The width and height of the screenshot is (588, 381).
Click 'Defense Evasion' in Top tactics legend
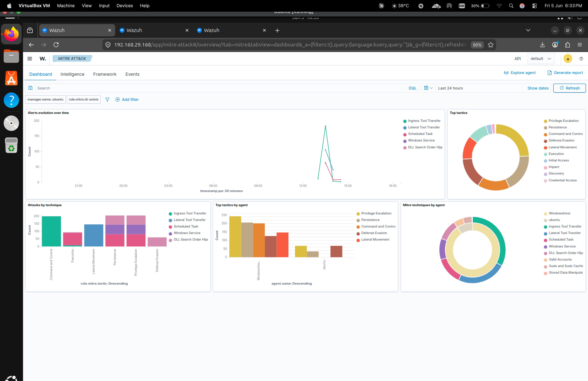(561, 140)
